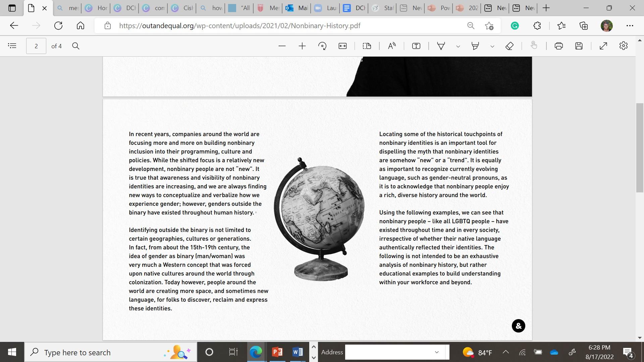Switch to the 'Cisł' browser tab
Image resolution: width=644 pixels, height=362 pixels.
(x=182, y=8)
